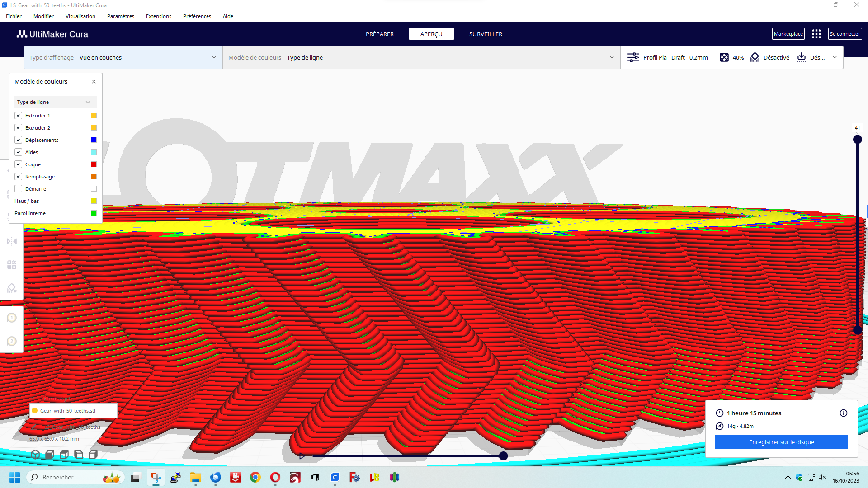The height and width of the screenshot is (488, 868).
Task: Click the layer slider top handle
Action: [857, 139]
